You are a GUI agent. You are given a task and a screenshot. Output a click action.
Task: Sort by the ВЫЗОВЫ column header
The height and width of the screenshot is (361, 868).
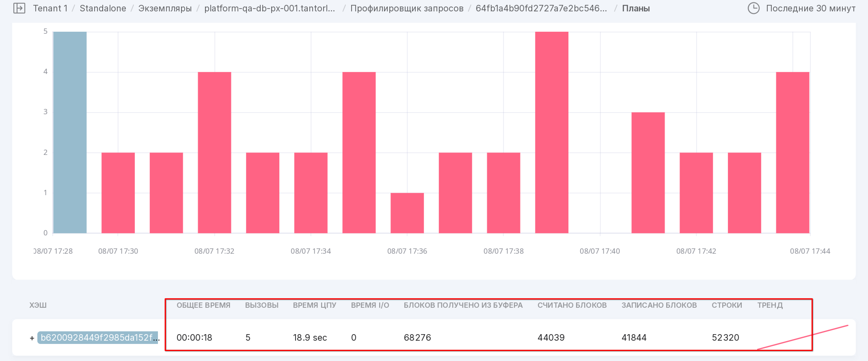(x=261, y=305)
